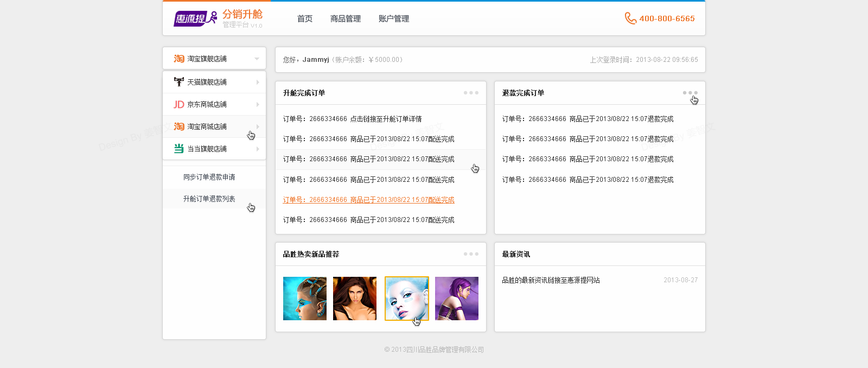Click the orange phone icon beside 400-800-6565
Screen dimensions: 868x368
click(x=630, y=18)
